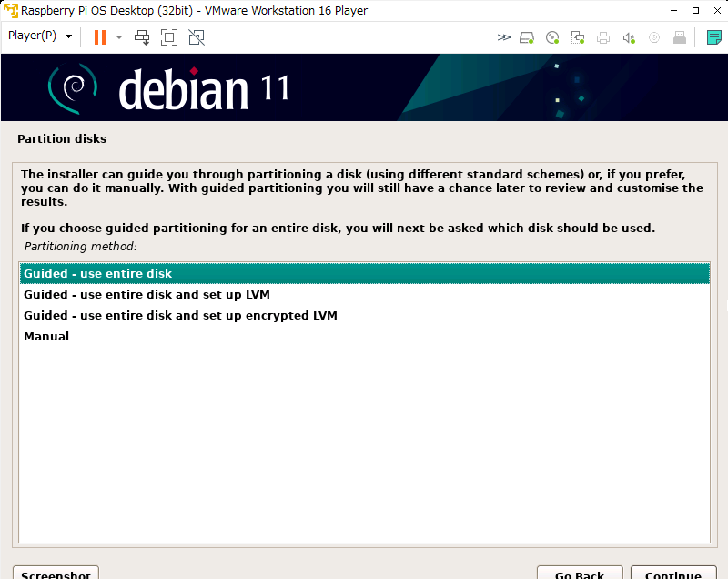Click the Go Back button

580,573
